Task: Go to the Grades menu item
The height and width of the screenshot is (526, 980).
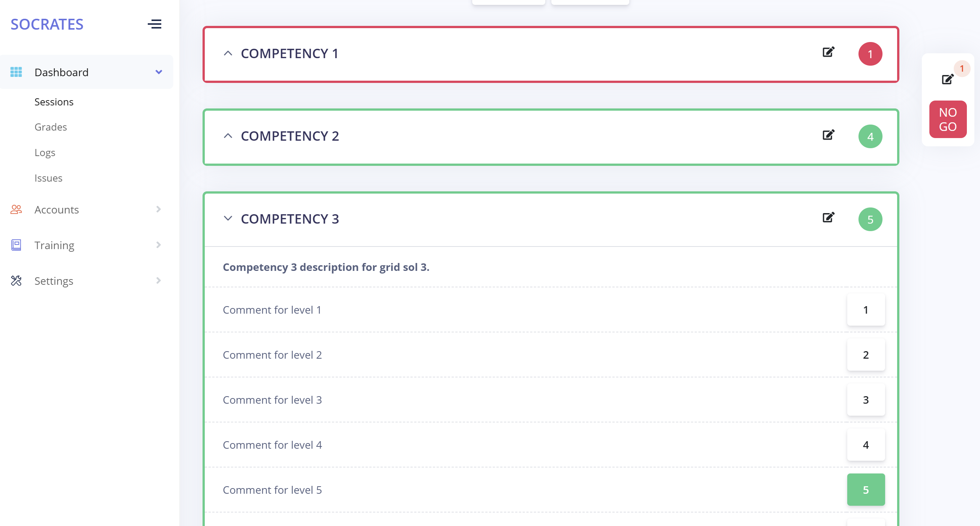Action: 51,127
